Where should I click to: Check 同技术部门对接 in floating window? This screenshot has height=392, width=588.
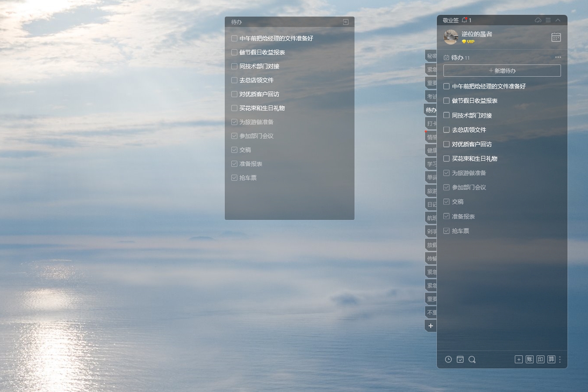tap(234, 66)
